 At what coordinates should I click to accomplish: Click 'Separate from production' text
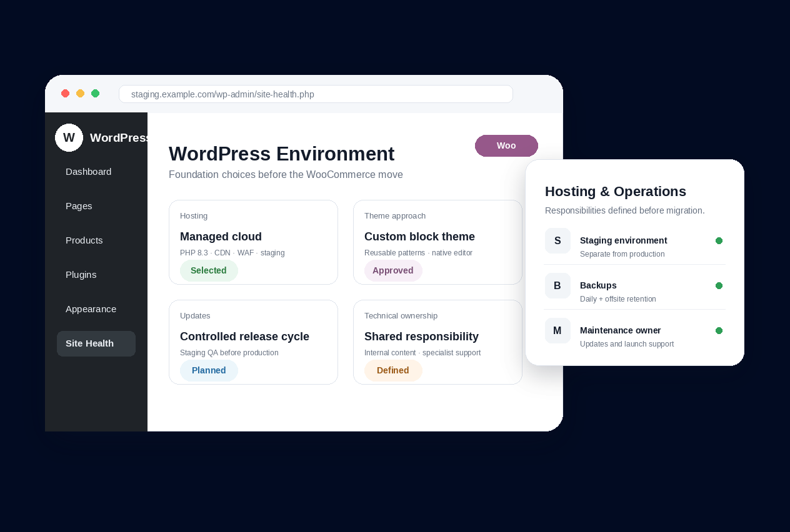(x=622, y=254)
